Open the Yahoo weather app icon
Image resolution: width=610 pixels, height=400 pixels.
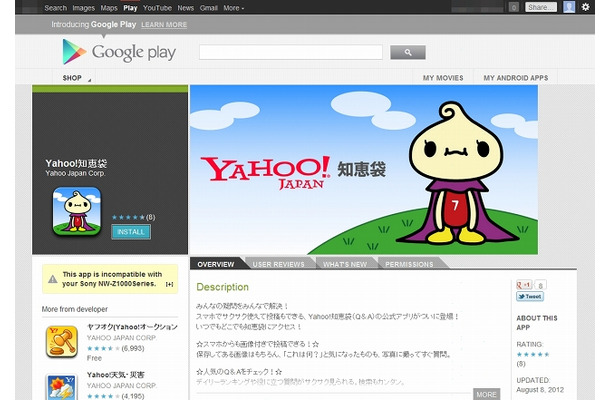pos(61,387)
